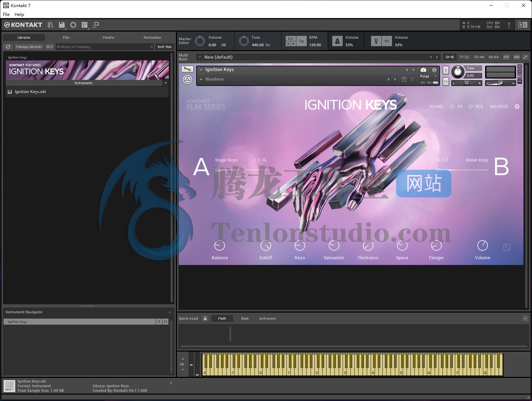Image resolution: width=532 pixels, height=401 pixels.
Task: Adjust the Cutoff knob
Action: [x=266, y=245]
